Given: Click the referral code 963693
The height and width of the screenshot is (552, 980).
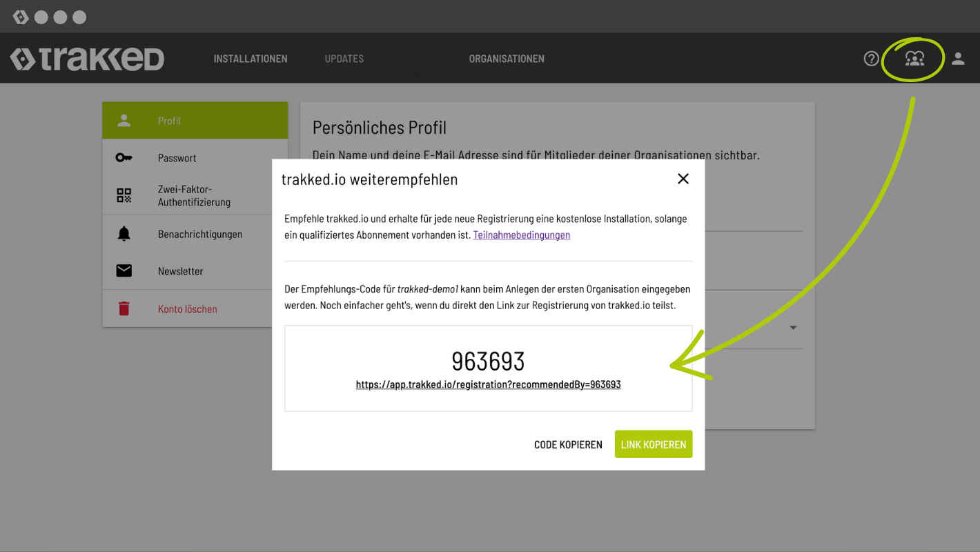Looking at the screenshot, I should click(x=488, y=361).
